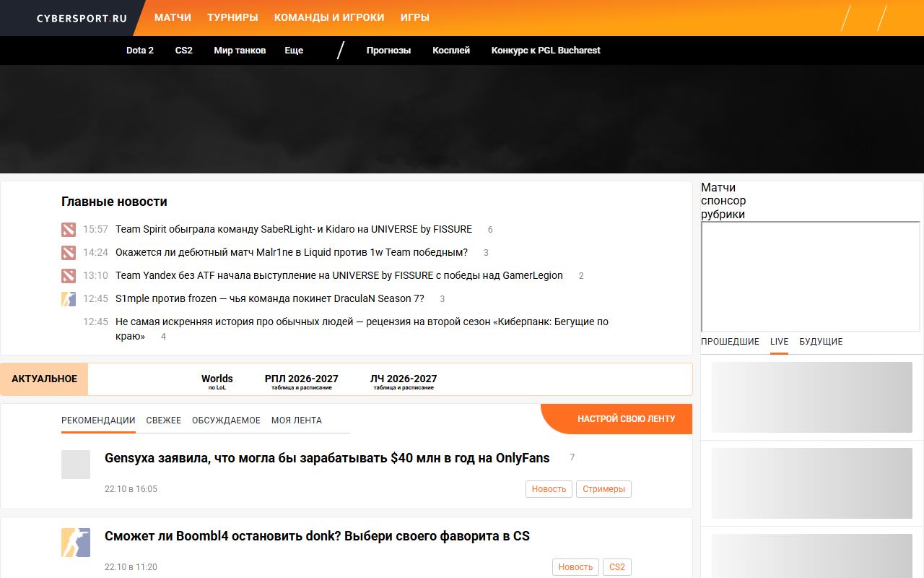Open the Косплей link
This screenshot has height=578, width=924.
click(x=451, y=51)
